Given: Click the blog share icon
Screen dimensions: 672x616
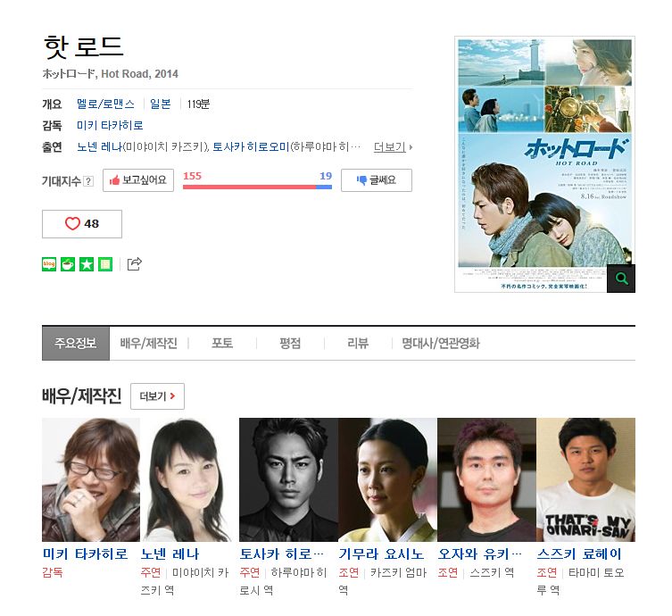Looking at the screenshot, I should [49, 264].
